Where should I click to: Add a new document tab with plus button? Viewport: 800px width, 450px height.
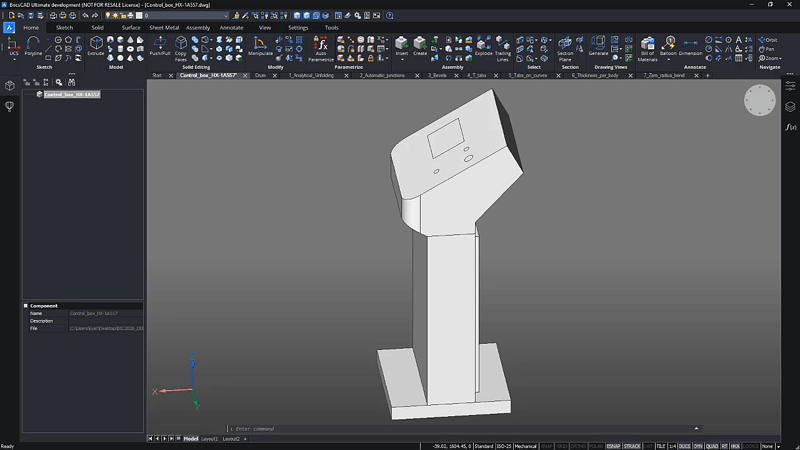(707, 76)
